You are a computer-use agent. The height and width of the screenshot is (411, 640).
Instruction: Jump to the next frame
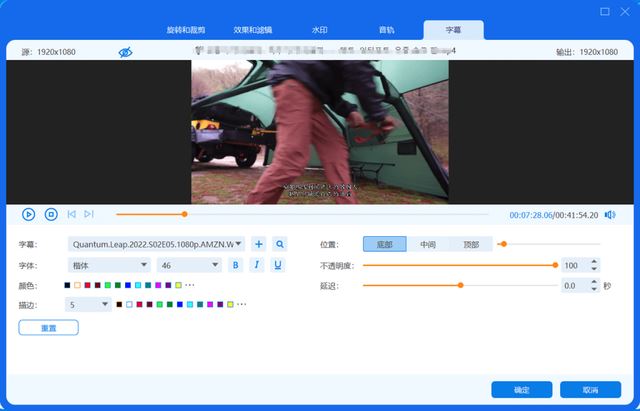[x=89, y=214]
